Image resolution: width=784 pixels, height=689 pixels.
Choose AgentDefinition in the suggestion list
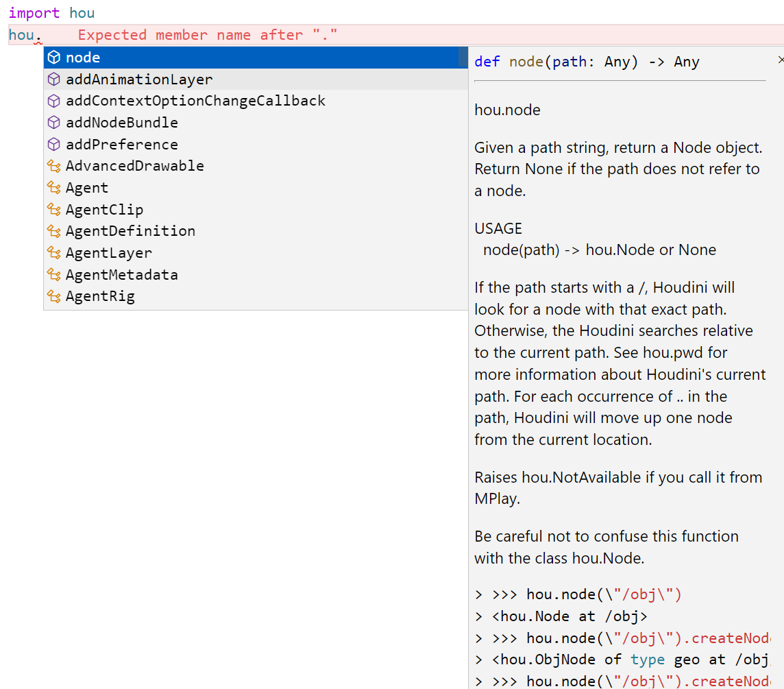tap(130, 230)
